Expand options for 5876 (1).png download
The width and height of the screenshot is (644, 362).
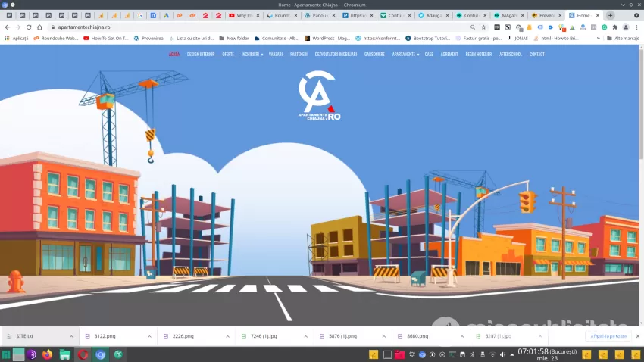[383, 336]
